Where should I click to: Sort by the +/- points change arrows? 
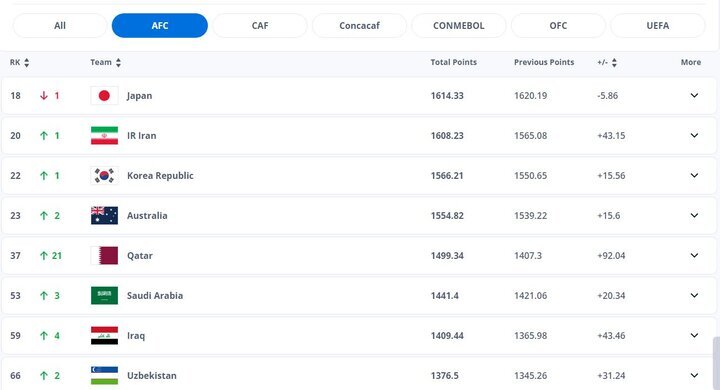coord(614,62)
